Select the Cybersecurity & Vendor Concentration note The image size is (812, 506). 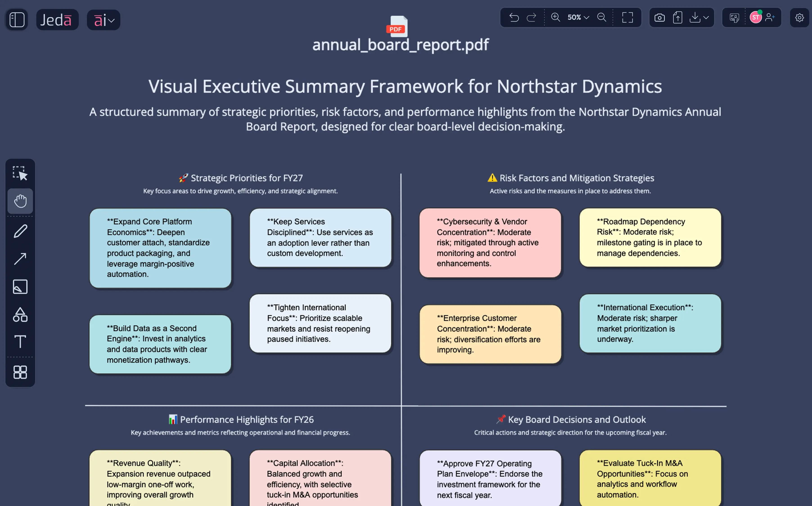(490, 243)
